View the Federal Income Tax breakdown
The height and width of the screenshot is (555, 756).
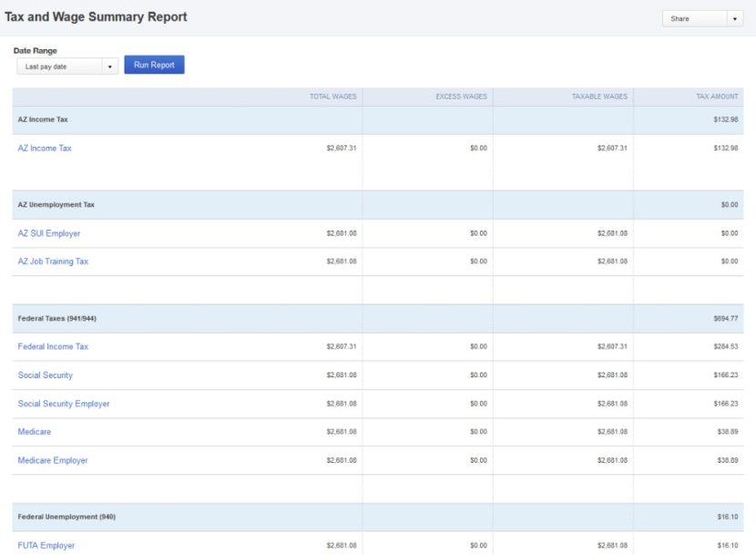pyautogui.click(x=52, y=346)
